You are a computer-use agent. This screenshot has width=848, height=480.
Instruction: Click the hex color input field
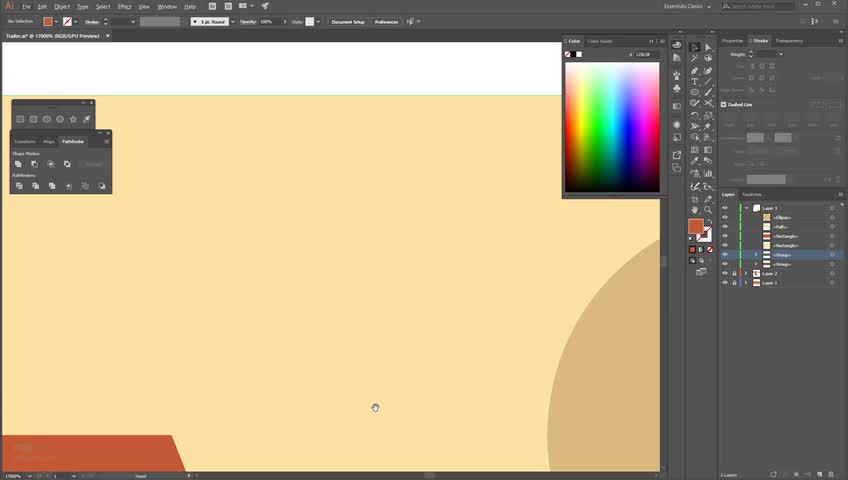(x=646, y=55)
